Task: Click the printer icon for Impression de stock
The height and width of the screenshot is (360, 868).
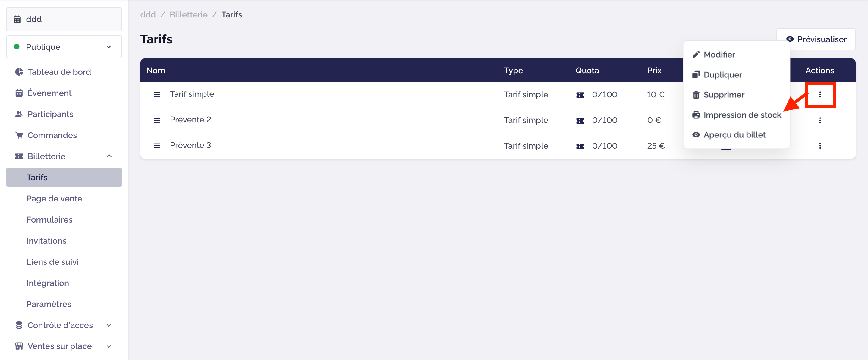Action: [x=696, y=115]
